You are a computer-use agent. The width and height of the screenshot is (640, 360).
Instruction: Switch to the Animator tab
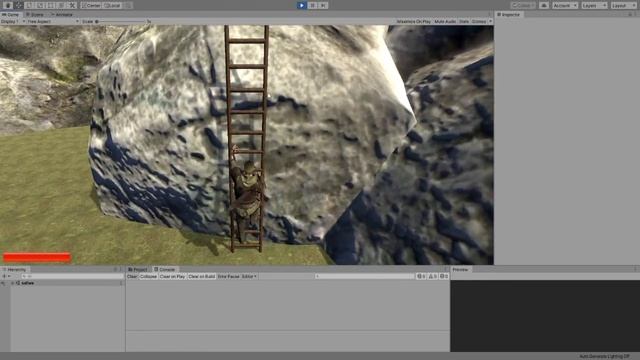62,14
